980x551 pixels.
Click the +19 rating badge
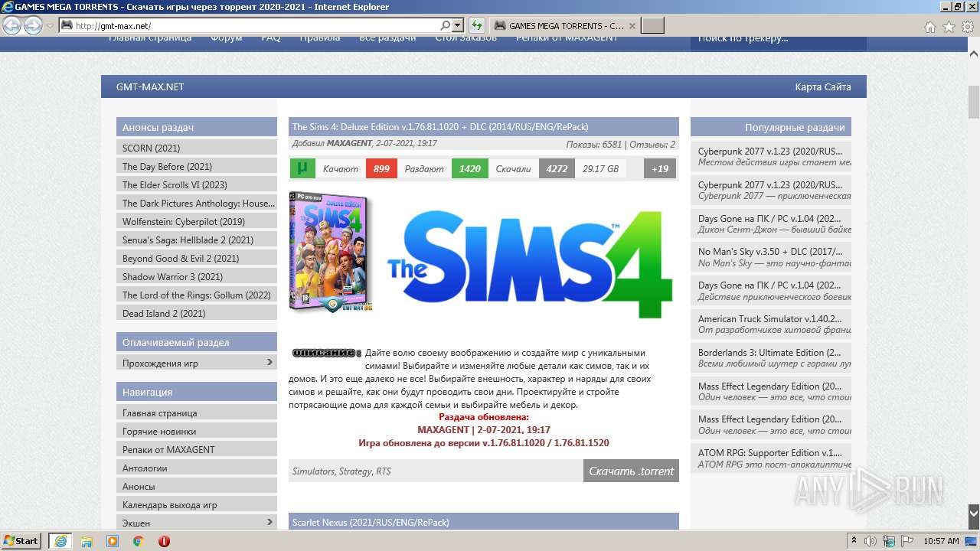660,168
